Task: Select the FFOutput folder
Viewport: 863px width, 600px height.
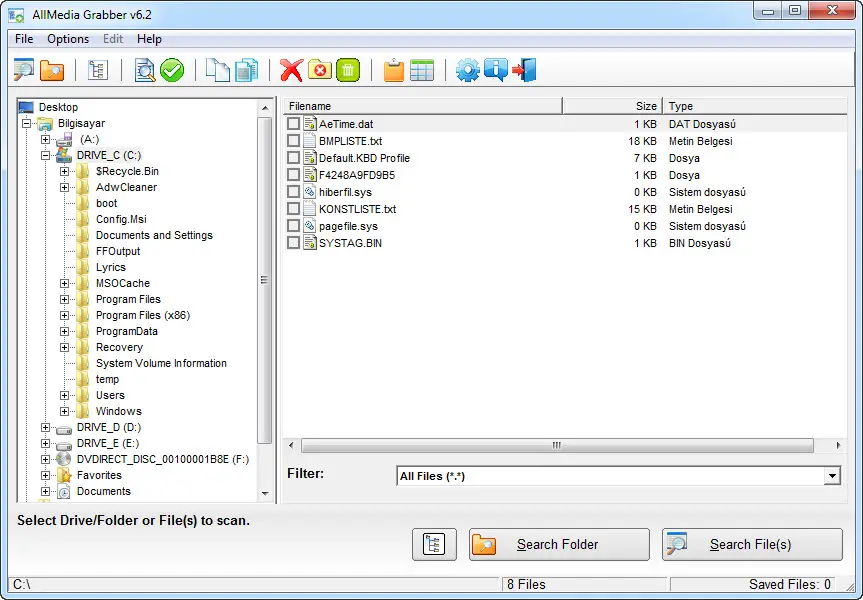Action: (x=118, y=251)
